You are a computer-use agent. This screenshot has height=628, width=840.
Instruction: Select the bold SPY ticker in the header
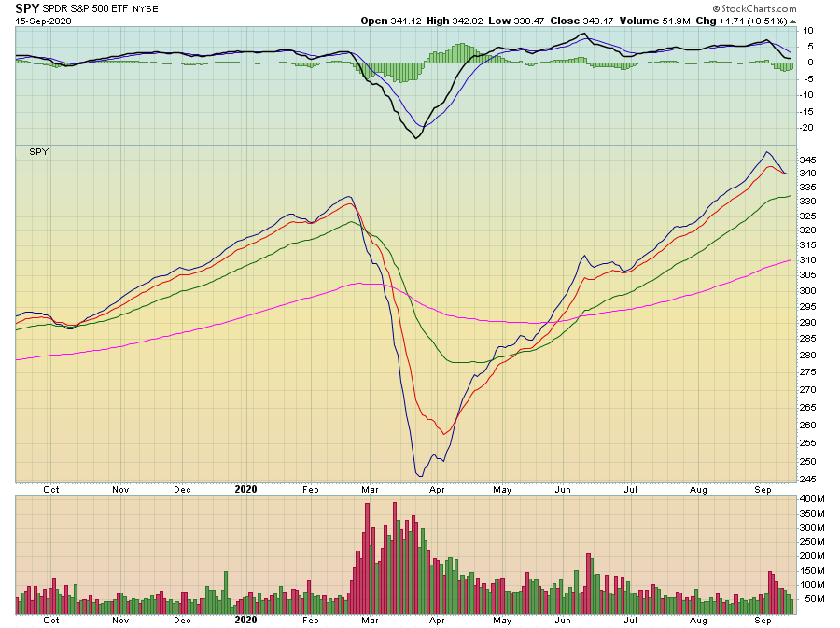point(27,8)
